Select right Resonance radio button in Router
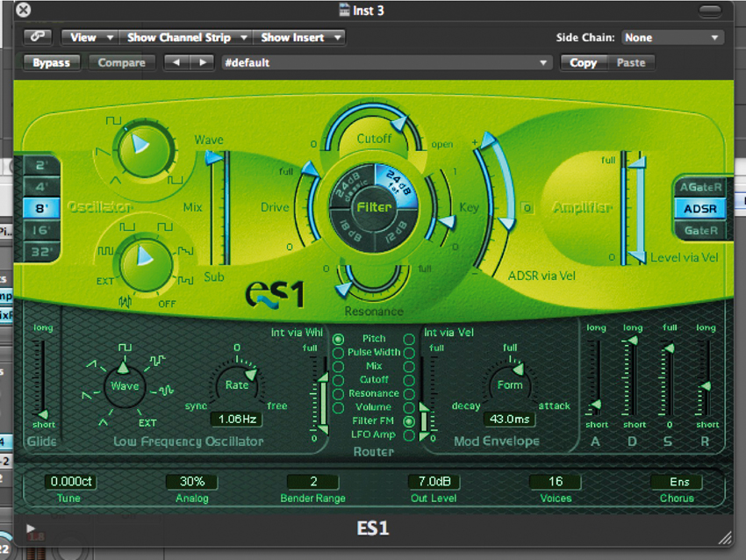746x560 pixels. click(x=409, y=394)
